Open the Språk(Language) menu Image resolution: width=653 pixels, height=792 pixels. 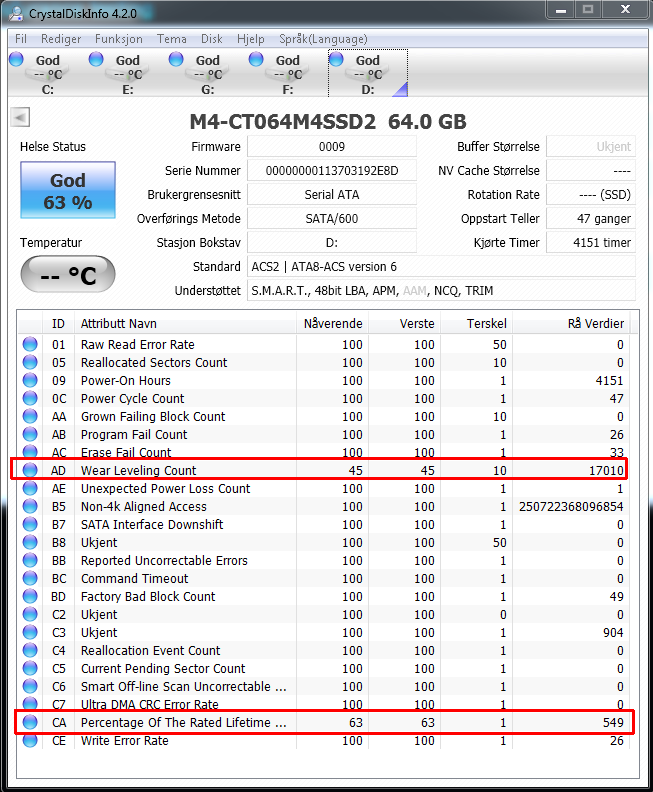coord(323,39)
